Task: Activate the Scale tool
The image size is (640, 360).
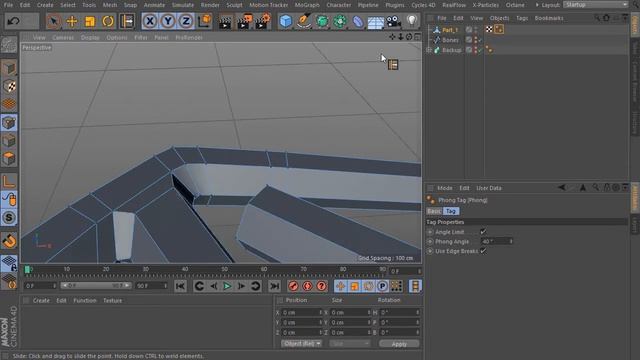Action: [89, 21]
